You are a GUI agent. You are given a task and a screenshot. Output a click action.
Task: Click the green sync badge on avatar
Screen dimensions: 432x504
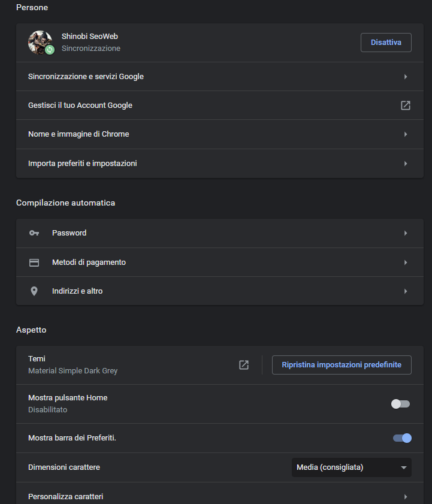click(x=50, y=50)
